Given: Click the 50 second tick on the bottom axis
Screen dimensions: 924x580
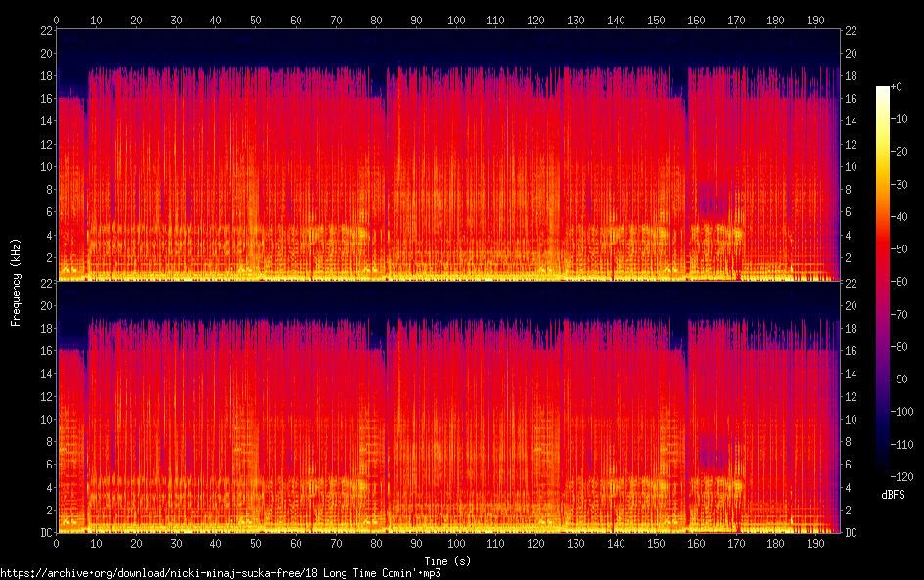Looking at the screenshot, I should tap(256, 543).
